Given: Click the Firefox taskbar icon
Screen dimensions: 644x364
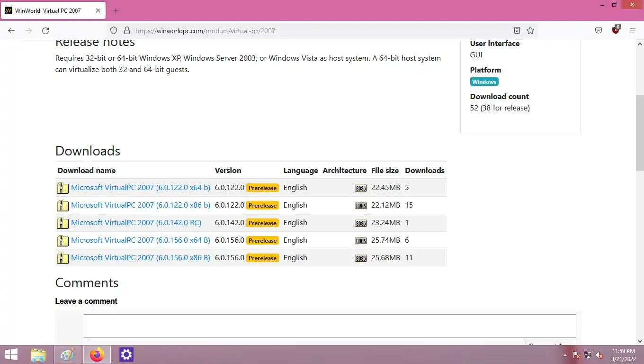Looking at the screenshot, I should [97, 355].
